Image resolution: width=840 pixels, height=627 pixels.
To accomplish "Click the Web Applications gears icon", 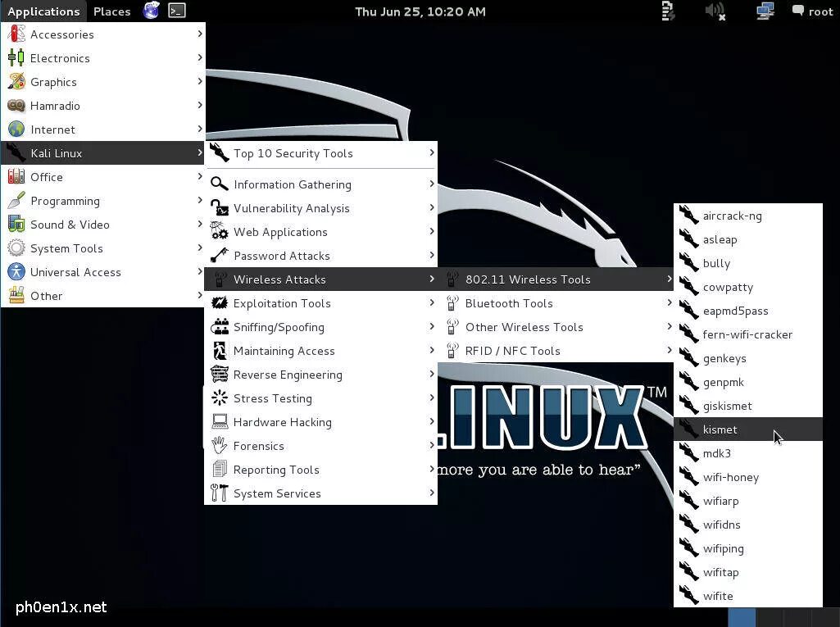I will click(x=219, y=231).
